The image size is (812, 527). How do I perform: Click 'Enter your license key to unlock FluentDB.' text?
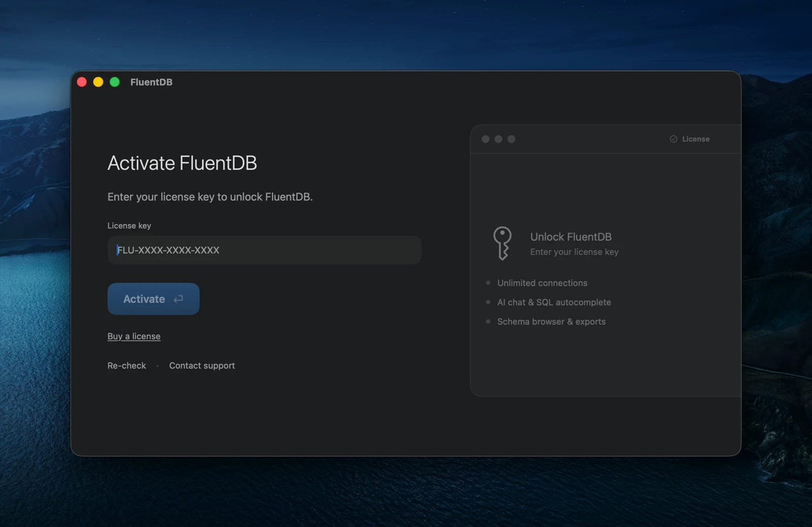[x=210, y=197]
